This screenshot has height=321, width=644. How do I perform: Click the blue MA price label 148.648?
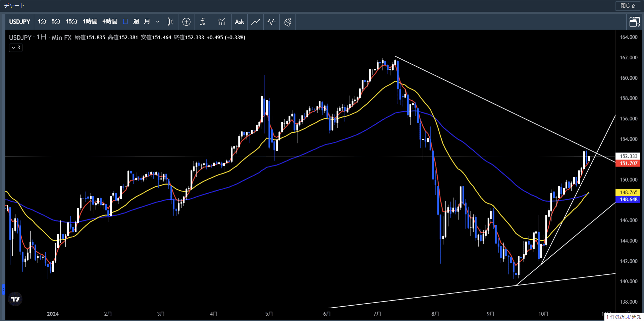[x=628, y=199]
